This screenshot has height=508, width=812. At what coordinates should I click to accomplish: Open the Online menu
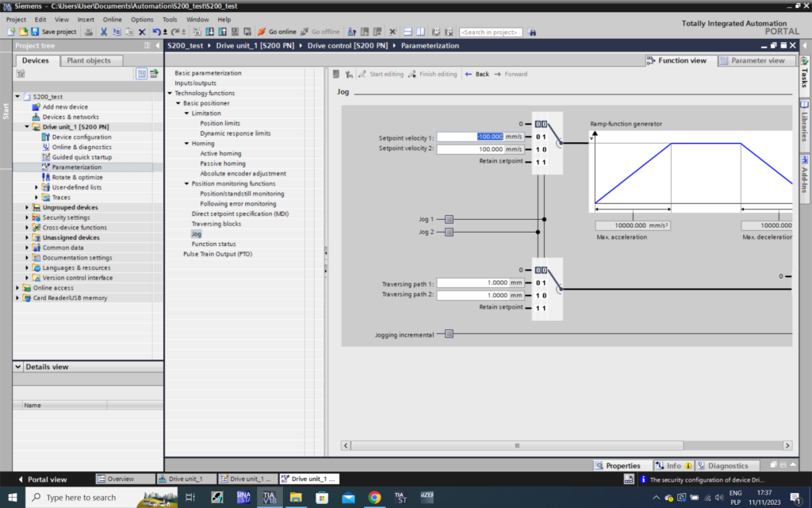(x=113, y=19)
